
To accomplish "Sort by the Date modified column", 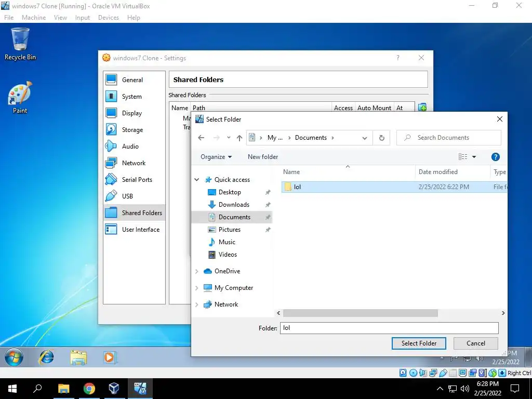I will point(453,172).
